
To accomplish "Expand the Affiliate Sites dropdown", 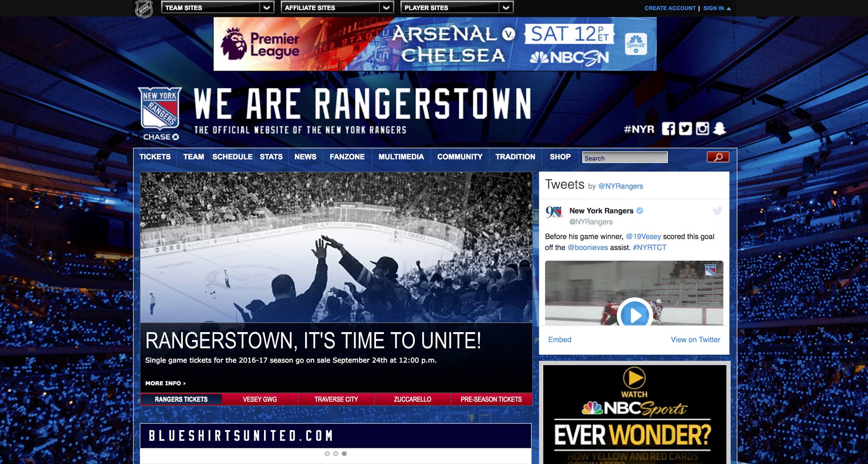I will coord(337,7).
